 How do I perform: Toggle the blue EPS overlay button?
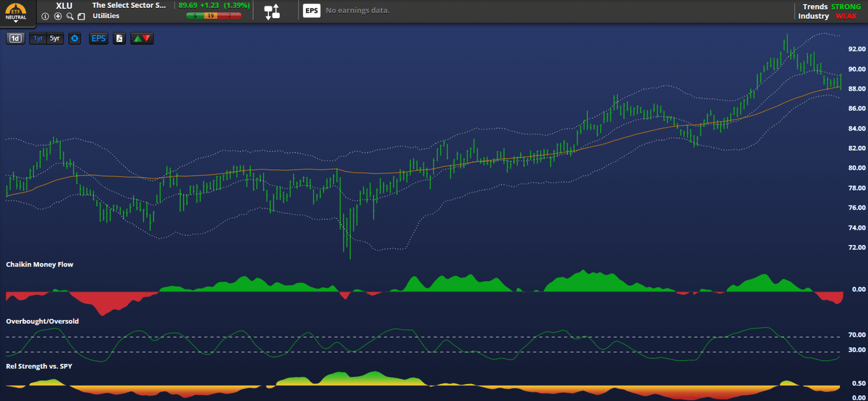click(98, 38)
